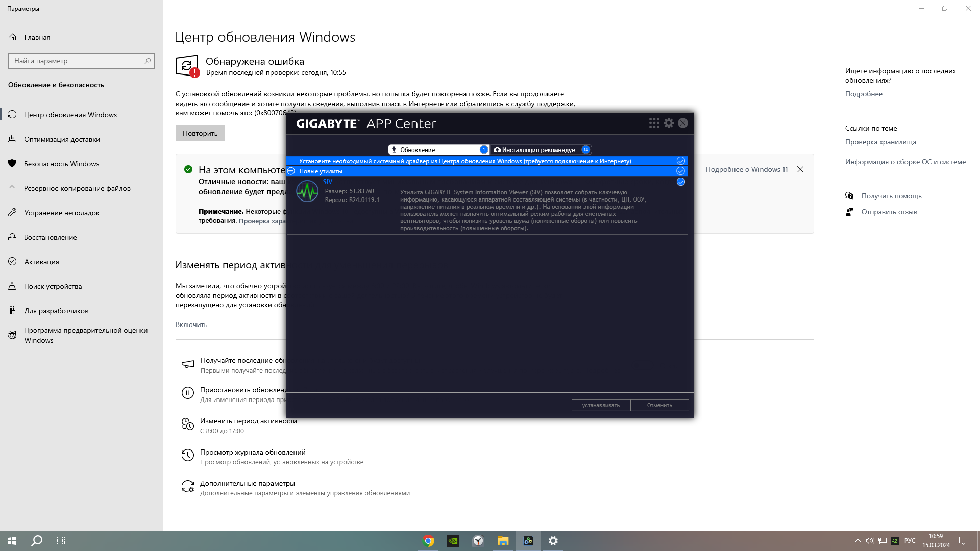Open taskbar search

[37, 541]
